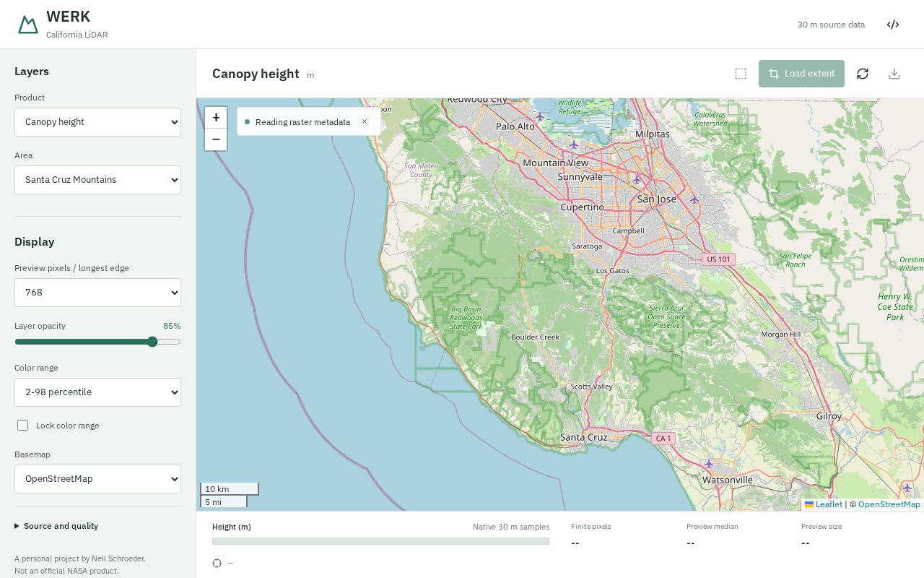924x578 pixels.
Task: Click the 10 km scale bar
Action: pyautogui.click(x=230, y=489)
